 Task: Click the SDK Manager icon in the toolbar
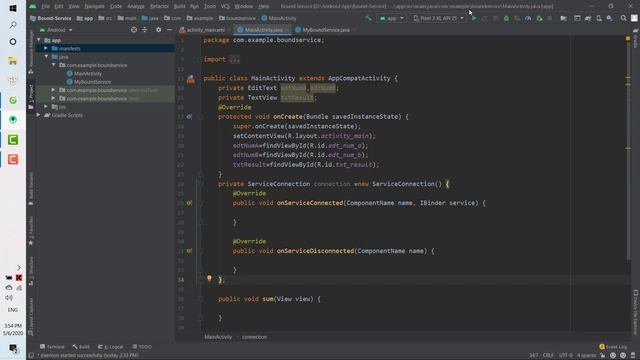point(609,18)
